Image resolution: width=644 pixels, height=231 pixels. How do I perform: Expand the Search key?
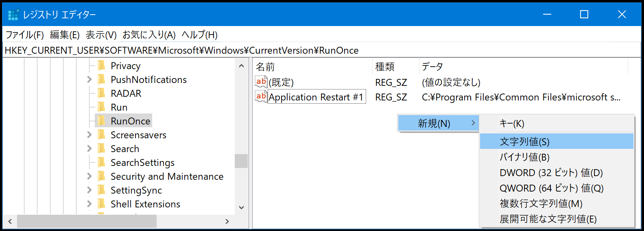tap(90, 149)
